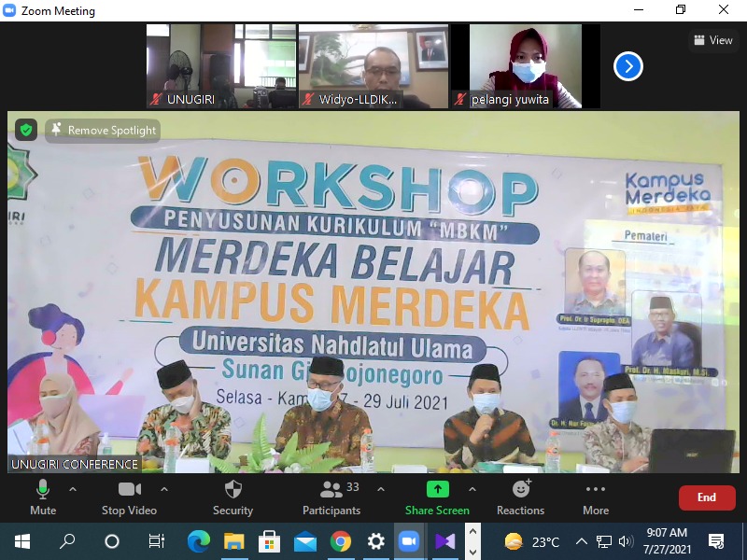Open Visual Studio from taskbar

445,541
